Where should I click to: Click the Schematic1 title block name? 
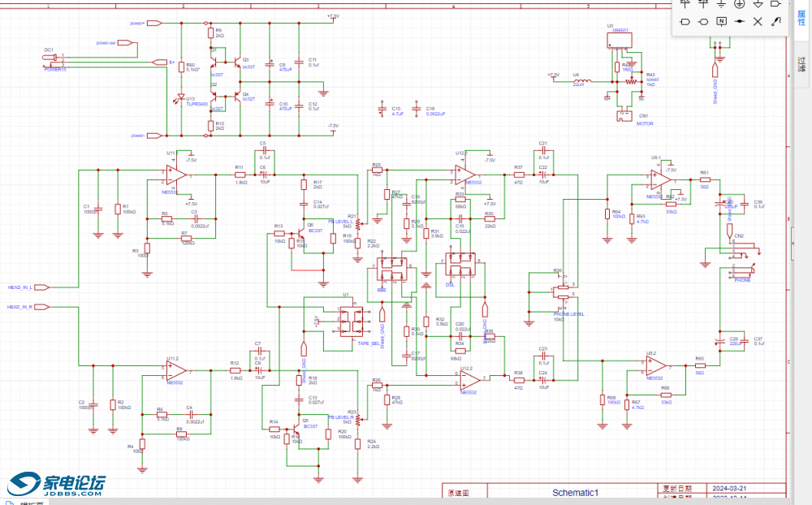[x=575, y=493]
